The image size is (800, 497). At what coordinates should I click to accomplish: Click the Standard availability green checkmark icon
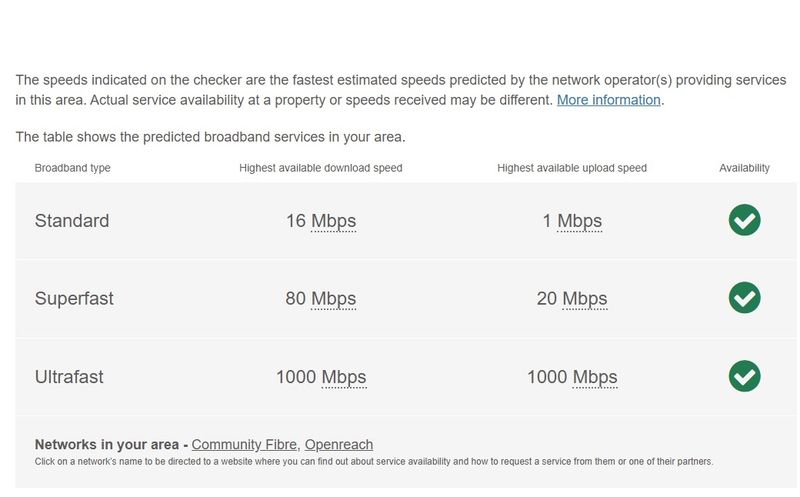tap(744, 220)
